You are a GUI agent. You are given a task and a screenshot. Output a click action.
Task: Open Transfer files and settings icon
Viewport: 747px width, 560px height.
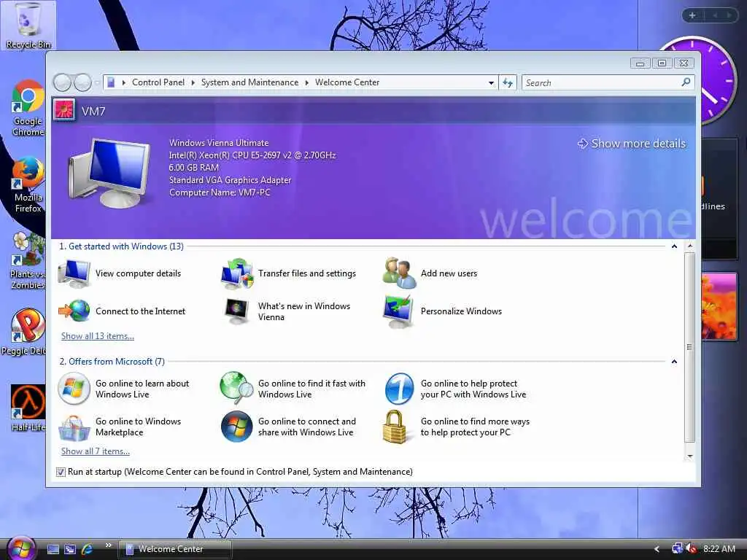pos(237,273)
